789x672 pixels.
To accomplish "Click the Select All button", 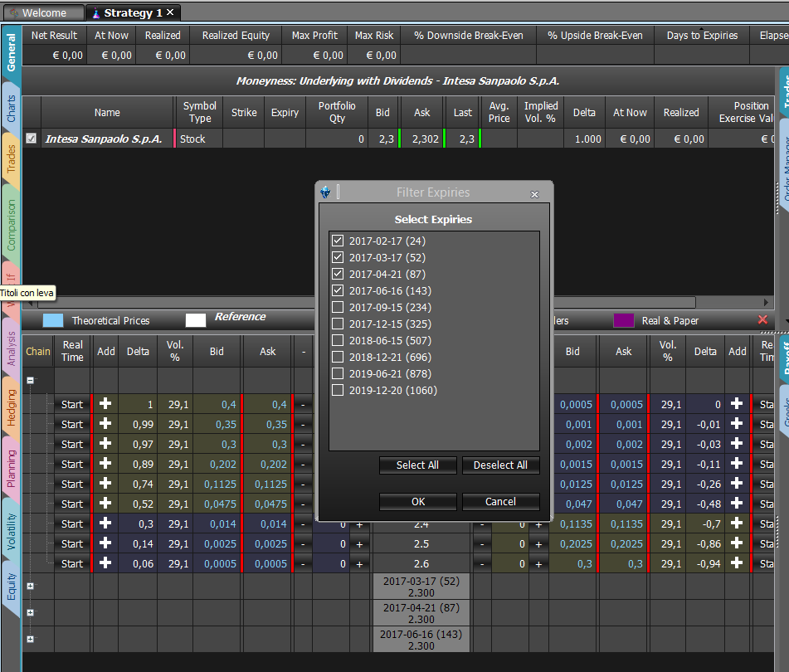I will coord(417,465).
